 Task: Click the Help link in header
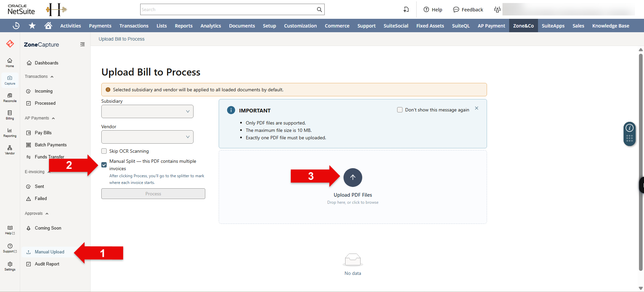pos(433,9)
